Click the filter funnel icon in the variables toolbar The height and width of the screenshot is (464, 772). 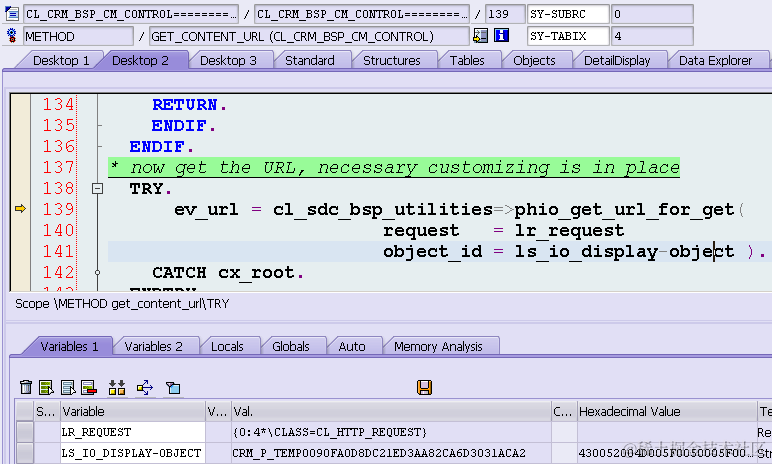pyautogui.click(x=173, y=388)
